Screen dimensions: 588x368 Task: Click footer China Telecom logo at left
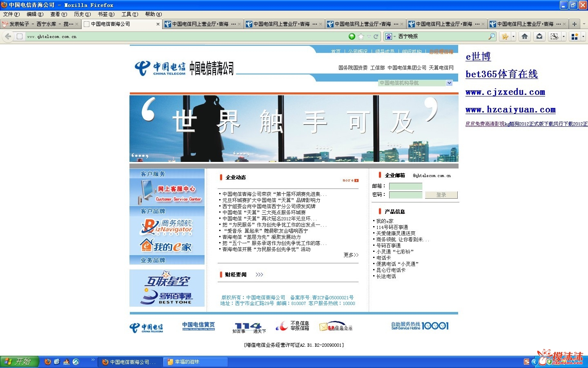coord(146,328)
